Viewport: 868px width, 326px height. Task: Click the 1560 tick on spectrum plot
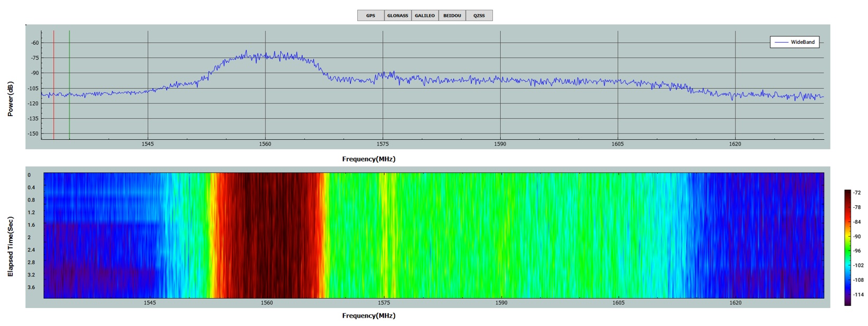pos(265,144)
